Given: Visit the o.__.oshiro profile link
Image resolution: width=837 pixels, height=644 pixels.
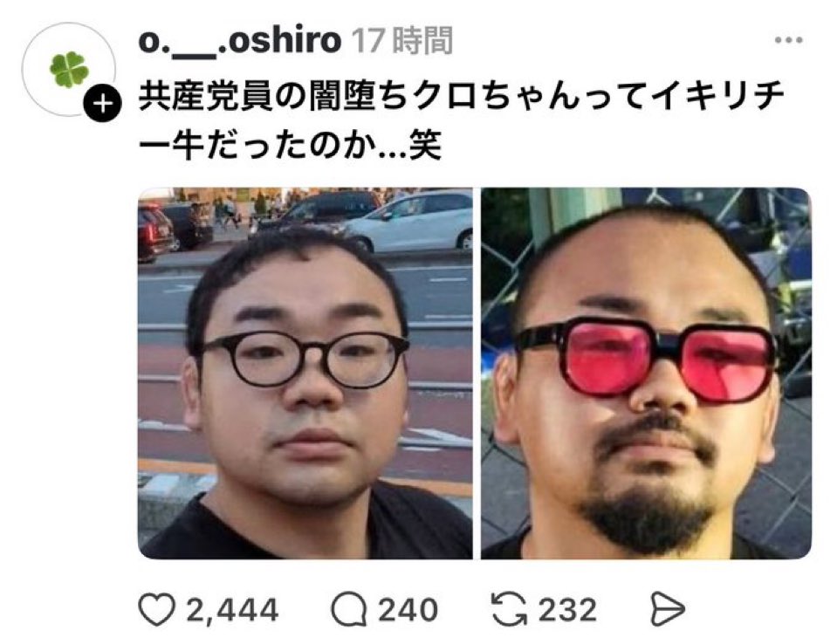Looking at the screenshot, I should (239, 40).
